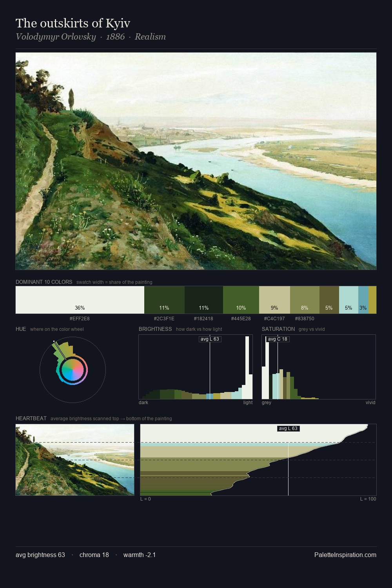Click hex code #C4C197
392x588 pixels.
pyautogui.click(x=274, y=319)
